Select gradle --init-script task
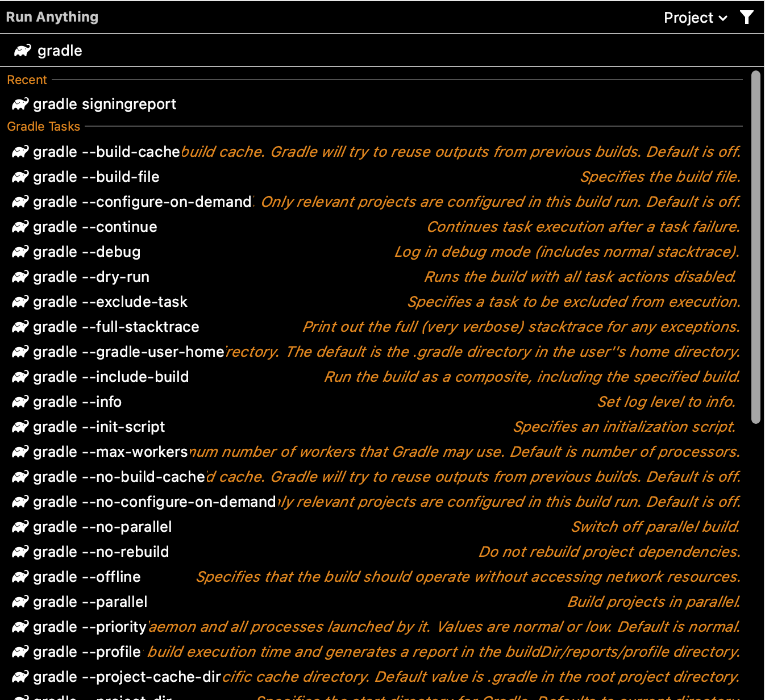This screenshot has width=765, height=700. point(375,427)
